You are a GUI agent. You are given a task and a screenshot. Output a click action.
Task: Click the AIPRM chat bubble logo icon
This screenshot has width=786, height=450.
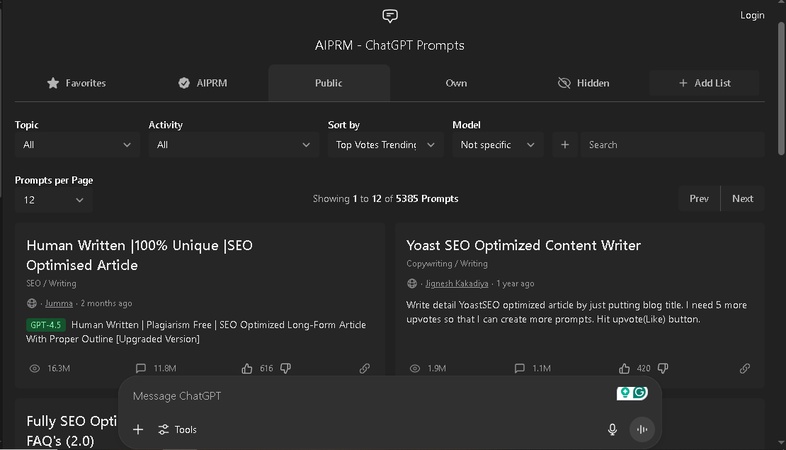click(x=389, y=16)
